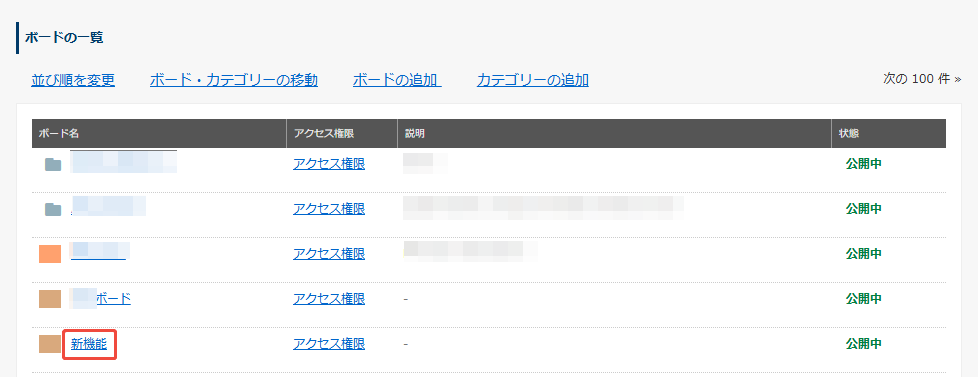This screenshot has height=377, width=978.
Task: Click the ボードの追加 link
Action: click(x=397, y=80)
